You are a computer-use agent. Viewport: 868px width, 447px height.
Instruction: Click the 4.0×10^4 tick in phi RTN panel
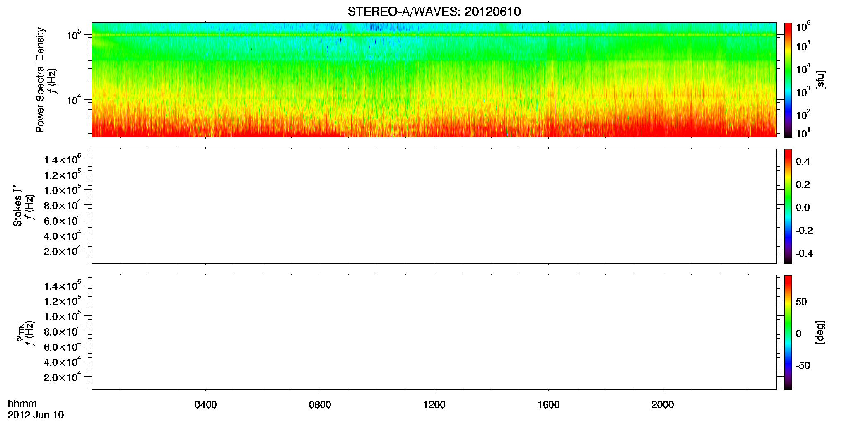click(63, 362)
